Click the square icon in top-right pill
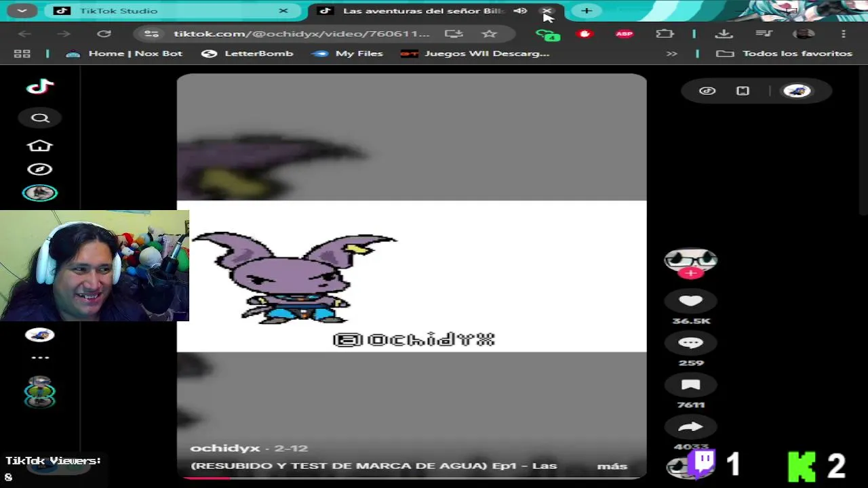The width and height of the screenshot is (868, 488). click(743, 91)
